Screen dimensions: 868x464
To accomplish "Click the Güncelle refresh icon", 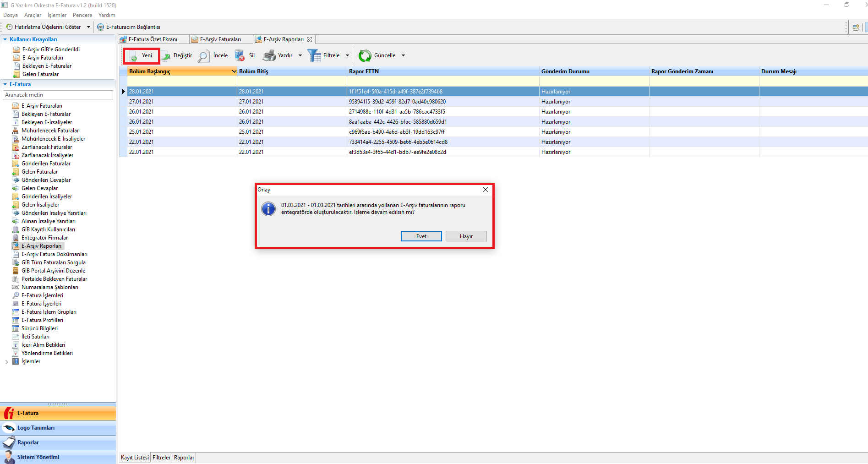I will pos(365,56).
